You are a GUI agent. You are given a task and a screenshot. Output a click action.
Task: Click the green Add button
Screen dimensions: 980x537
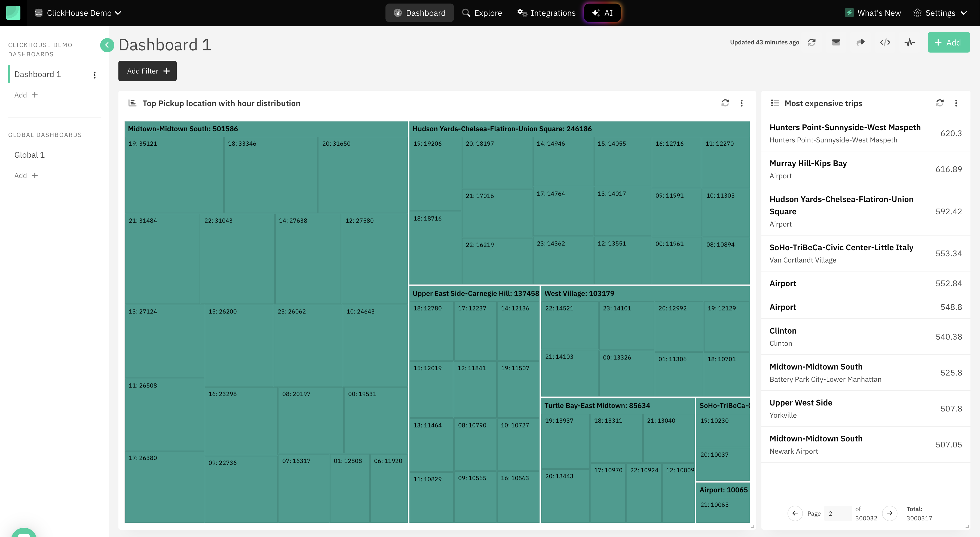click(948, 42)
